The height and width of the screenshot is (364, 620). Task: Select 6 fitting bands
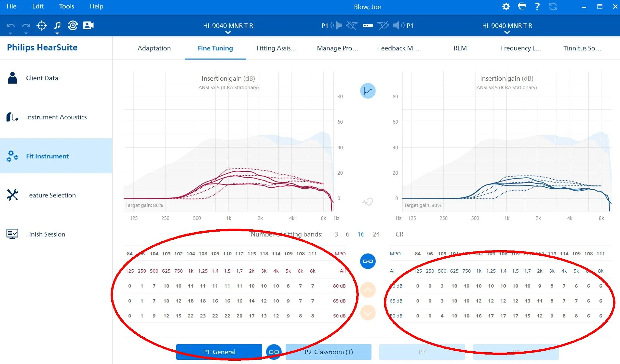pos(347,234)
